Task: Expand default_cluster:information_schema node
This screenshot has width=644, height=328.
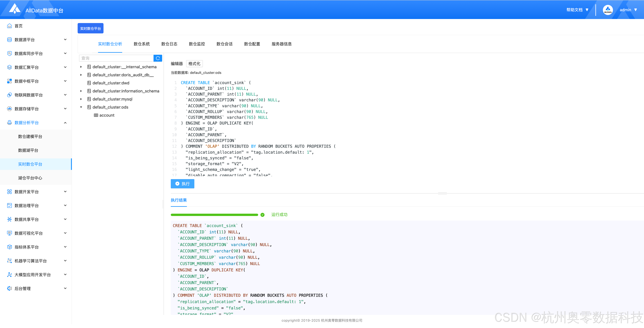Action: [x=81, y=91]
